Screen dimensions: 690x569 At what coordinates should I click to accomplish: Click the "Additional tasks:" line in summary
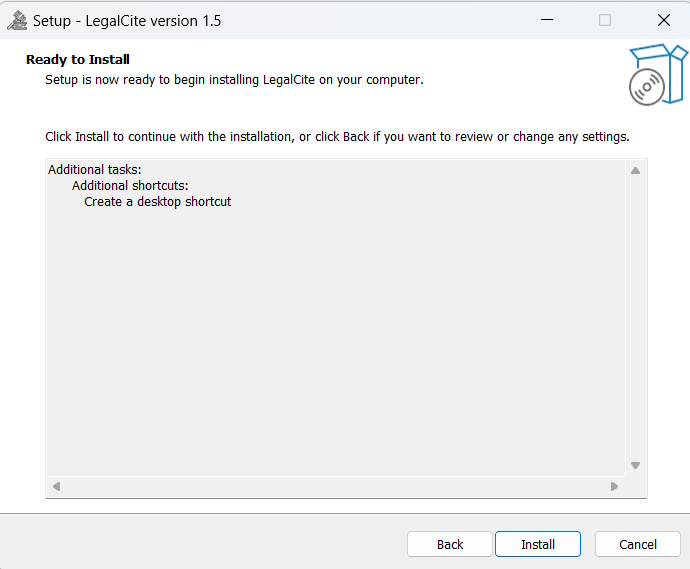95,170
